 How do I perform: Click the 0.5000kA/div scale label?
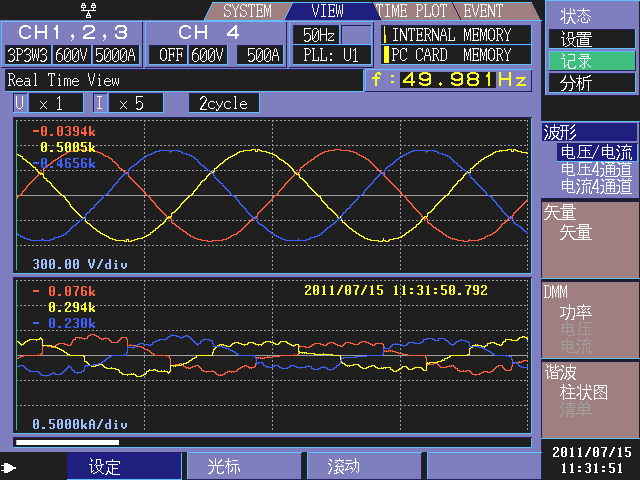click(x=80, y=424)
